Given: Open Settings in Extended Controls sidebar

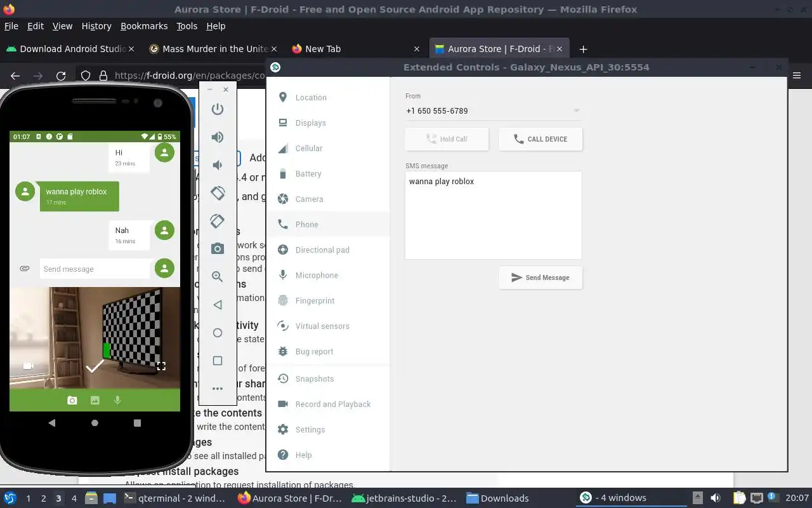Looking at the screenshot, I should 328,429.
